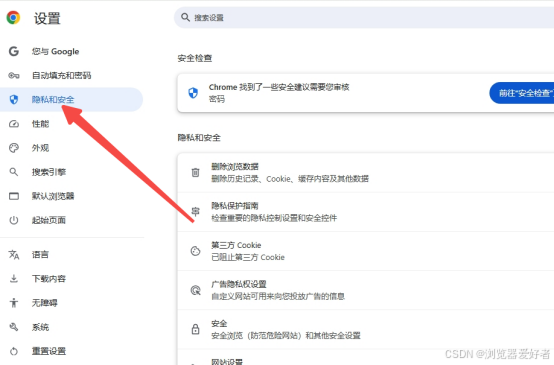Click the translate icon for 语言
Viewport: 554px width, 365px height.
click(14, 254)
